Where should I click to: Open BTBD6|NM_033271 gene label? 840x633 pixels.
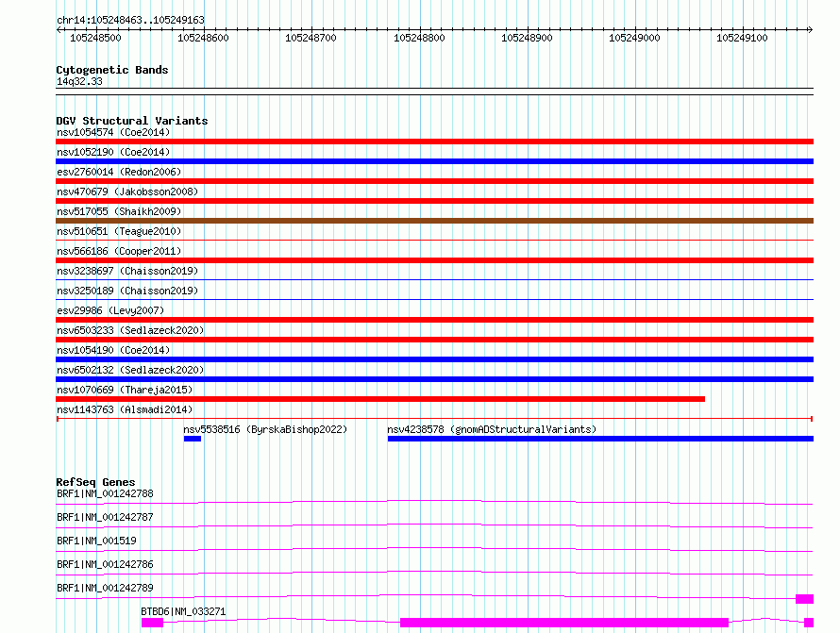click(x=183, y=611)
